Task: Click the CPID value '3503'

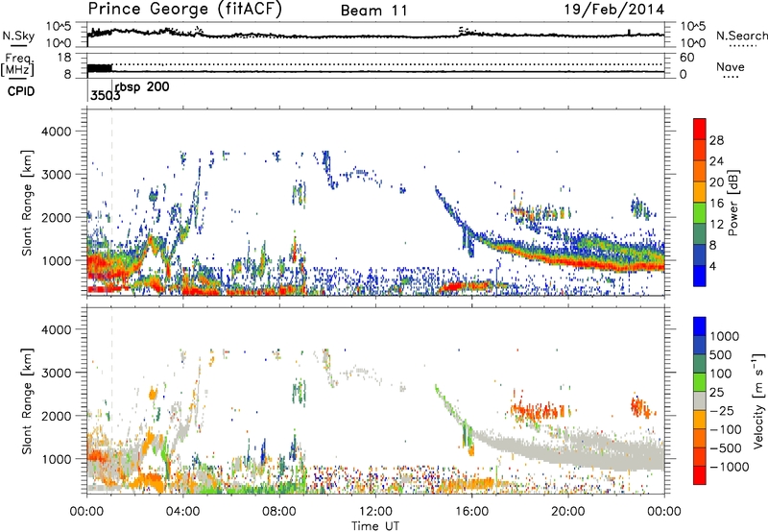Action: click(x=106, y=95)
